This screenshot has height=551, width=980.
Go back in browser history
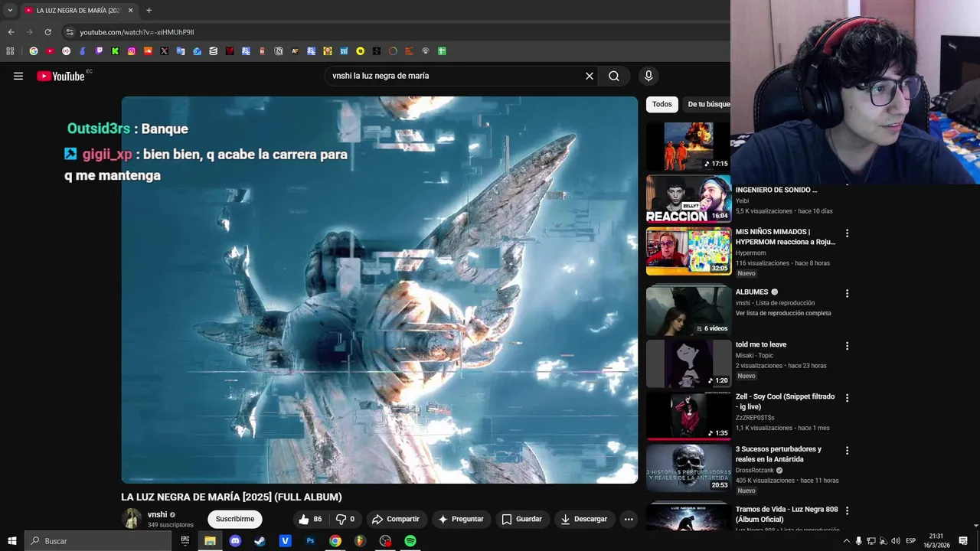click(x=11, y=32)
